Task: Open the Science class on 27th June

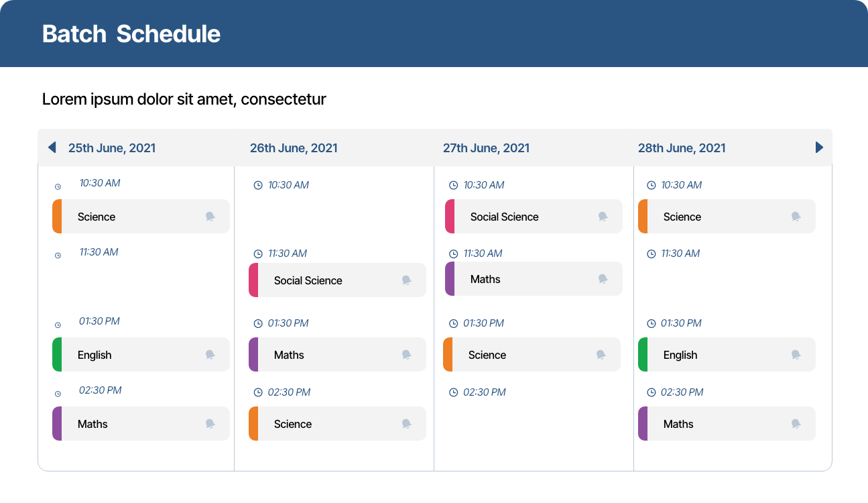Action: [x=532, y=355]
